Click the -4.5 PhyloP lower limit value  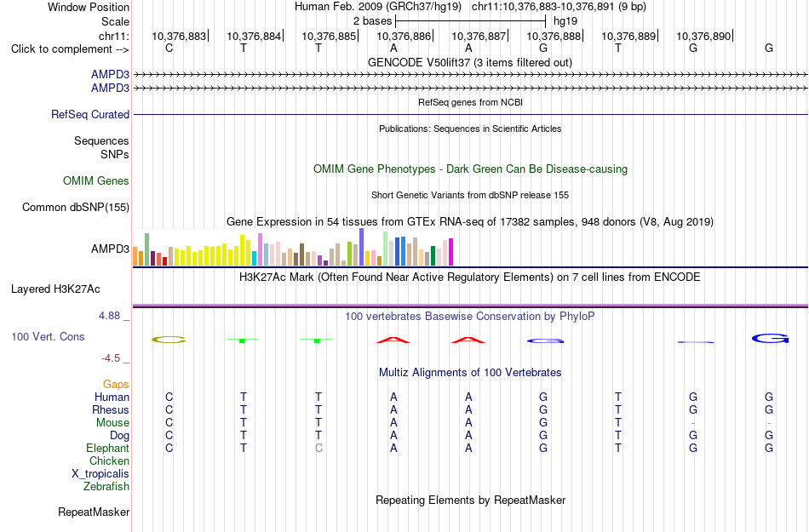coord(111,358)
